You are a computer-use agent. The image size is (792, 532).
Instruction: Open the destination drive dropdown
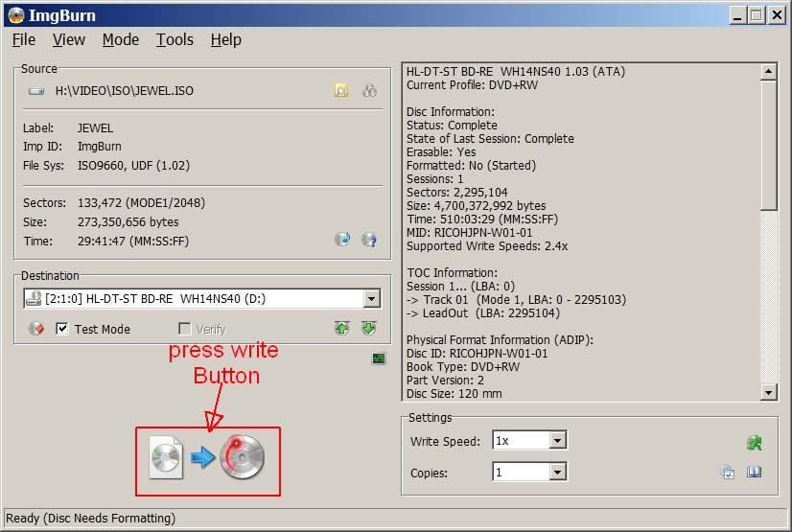(x=371, y=298)
